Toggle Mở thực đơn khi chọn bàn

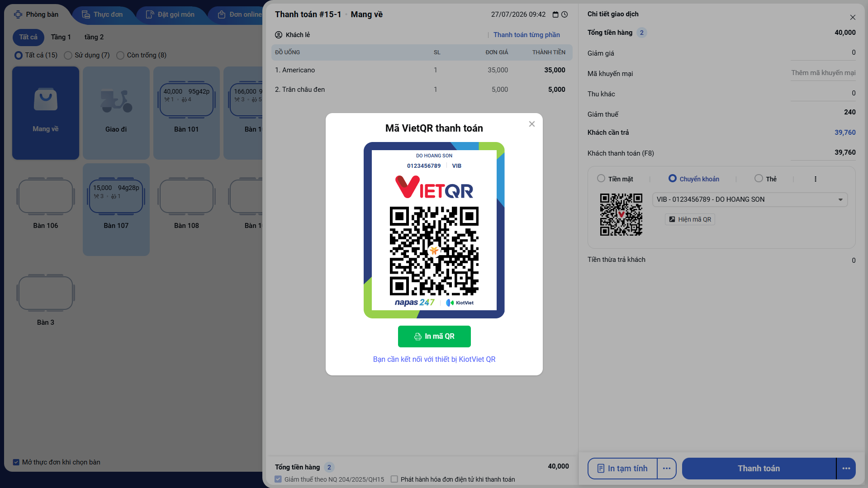pyautogui.click(x=16, y=462)
